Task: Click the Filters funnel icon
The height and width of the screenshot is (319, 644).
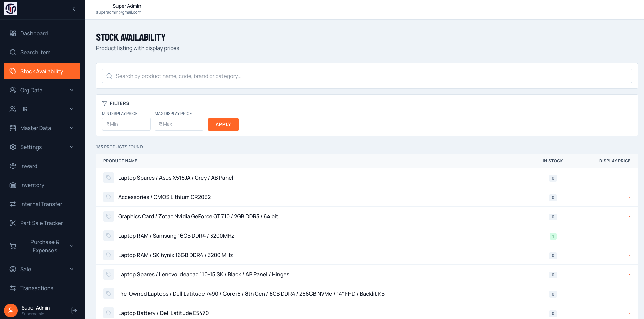Action: (x=105, y=103)
